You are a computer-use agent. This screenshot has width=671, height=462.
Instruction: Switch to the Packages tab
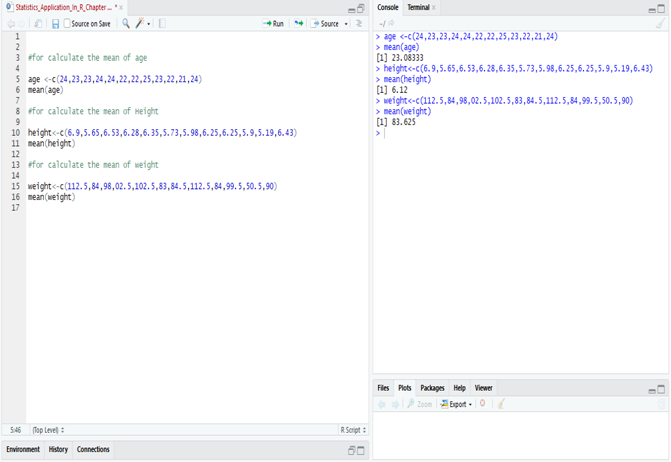coord(432,388)
